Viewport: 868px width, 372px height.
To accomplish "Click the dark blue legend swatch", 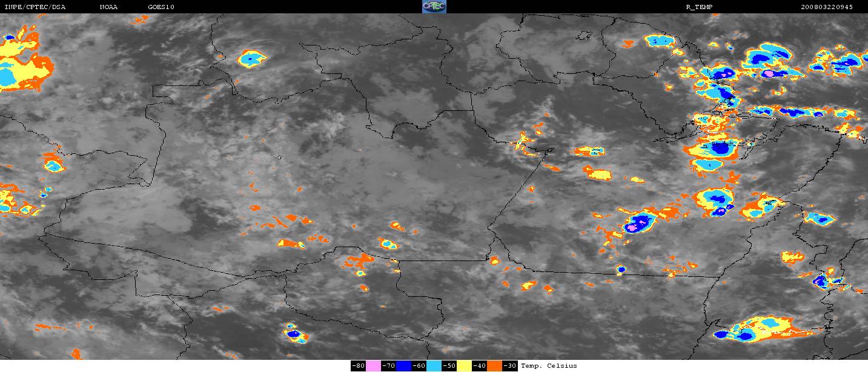I will (403, 366).
